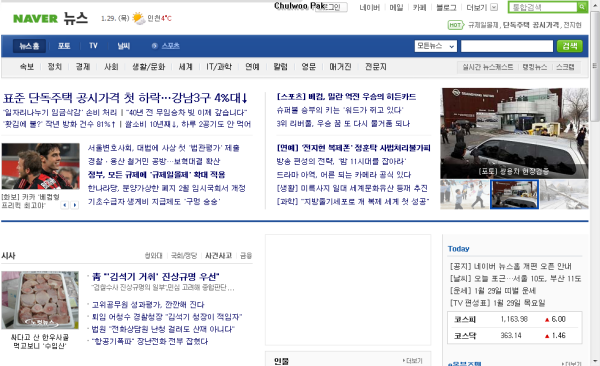Open [운세] 1월 29일 띠별 운세
600x366 pixels.
pyautogui.click(x=493, y=291)
